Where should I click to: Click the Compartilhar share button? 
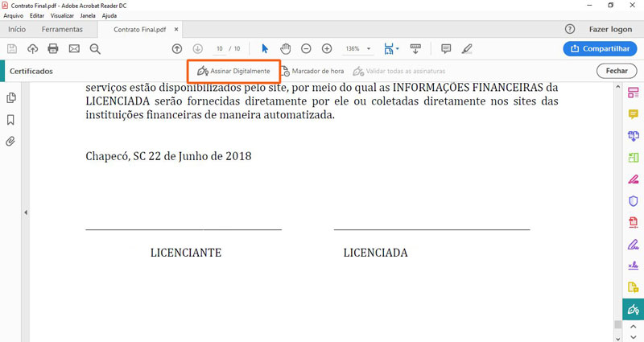(600, 49)
